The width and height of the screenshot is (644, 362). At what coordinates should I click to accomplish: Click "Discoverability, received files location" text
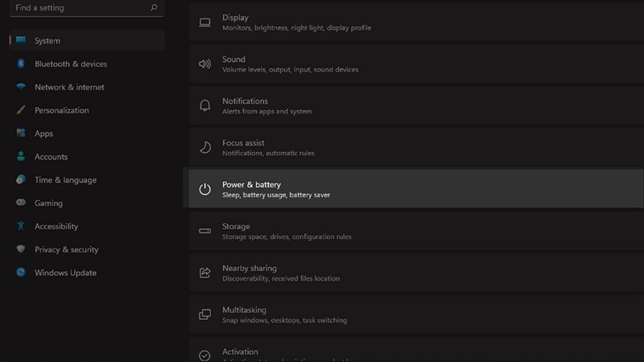(281, 278)
